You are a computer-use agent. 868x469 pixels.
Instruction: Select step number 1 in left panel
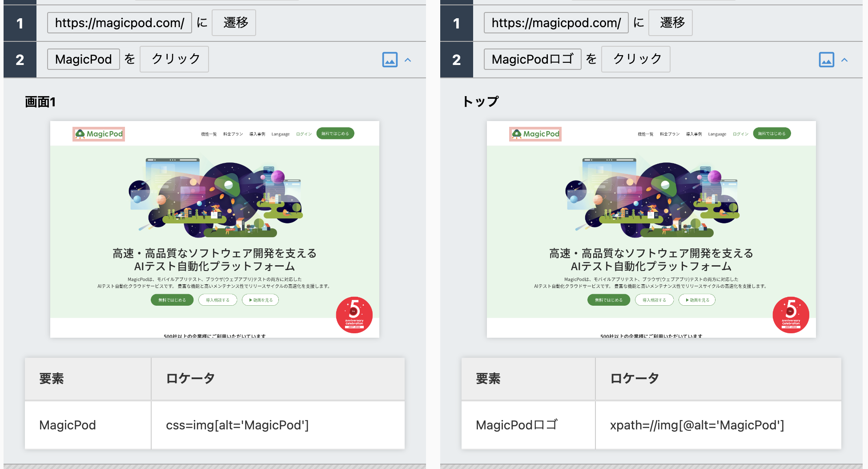[x=20, y=23]
